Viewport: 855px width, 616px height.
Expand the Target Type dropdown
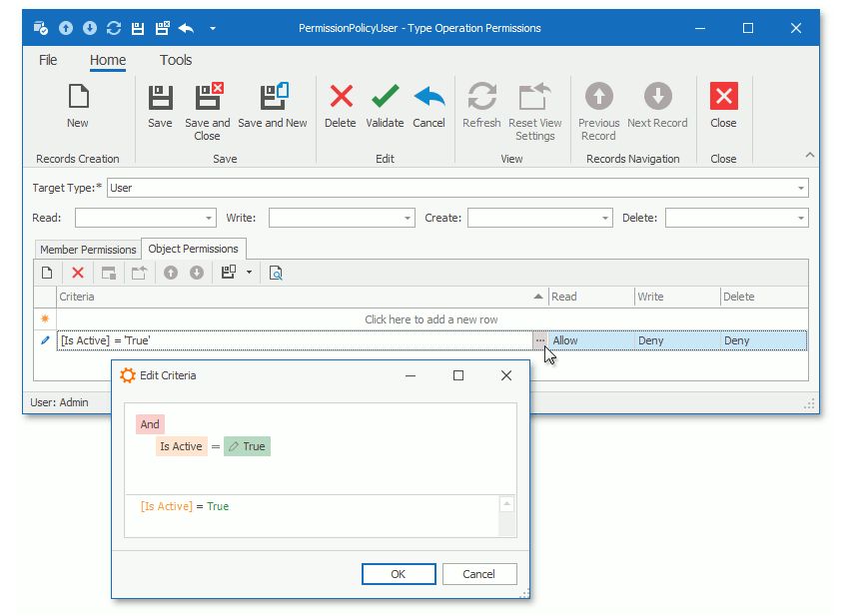click(801, 188)
